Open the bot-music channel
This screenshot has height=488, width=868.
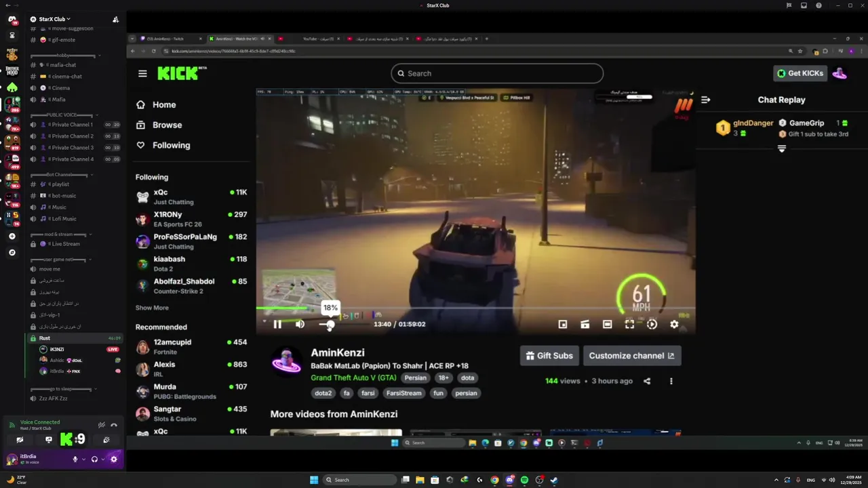(x=75, y=196)
